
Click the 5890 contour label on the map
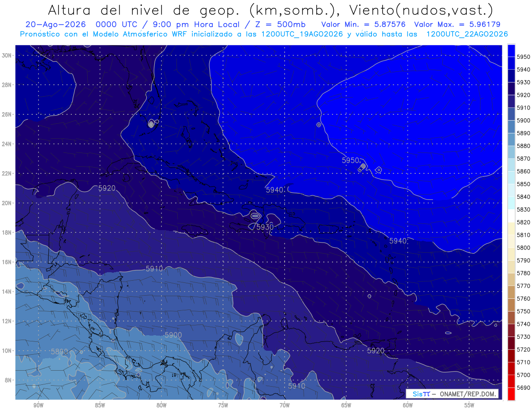point(59,352)
